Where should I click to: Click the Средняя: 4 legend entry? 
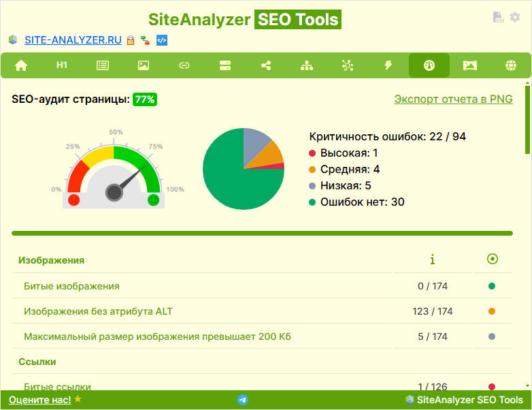[344, 169]
